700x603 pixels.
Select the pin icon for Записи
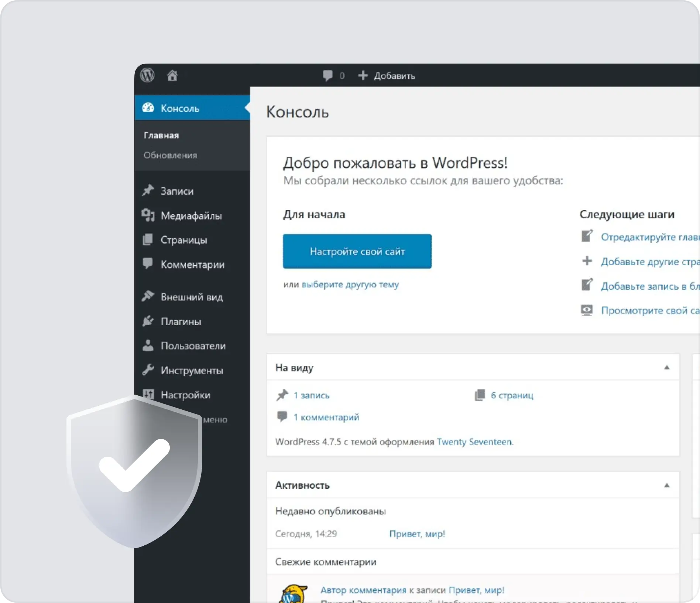(148, 190)
